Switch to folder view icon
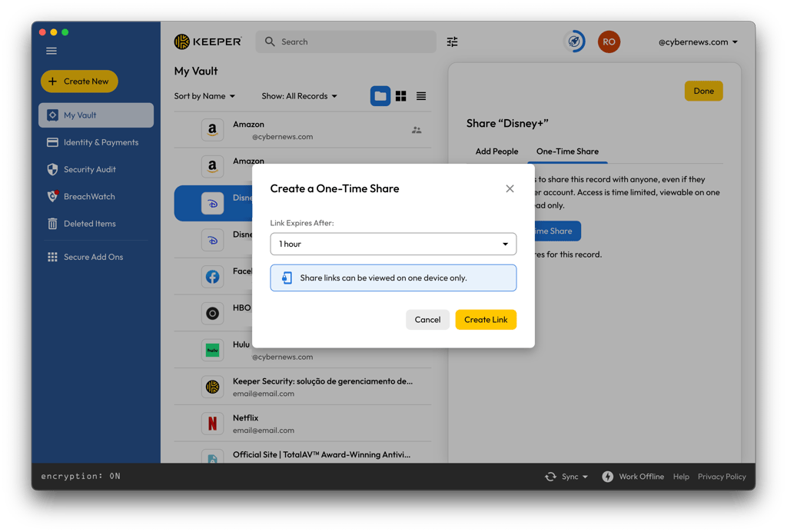This screenshot has height=532, width=787. click(380, 96)
